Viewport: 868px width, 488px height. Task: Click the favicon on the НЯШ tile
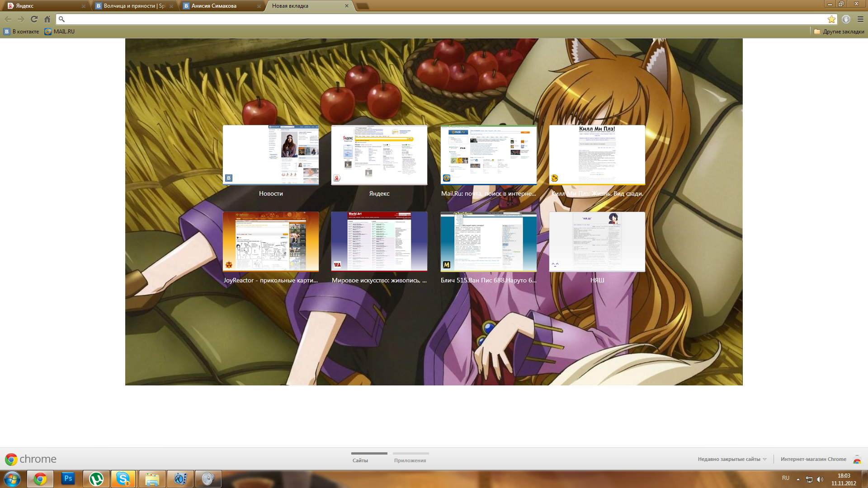pos(555,265)
